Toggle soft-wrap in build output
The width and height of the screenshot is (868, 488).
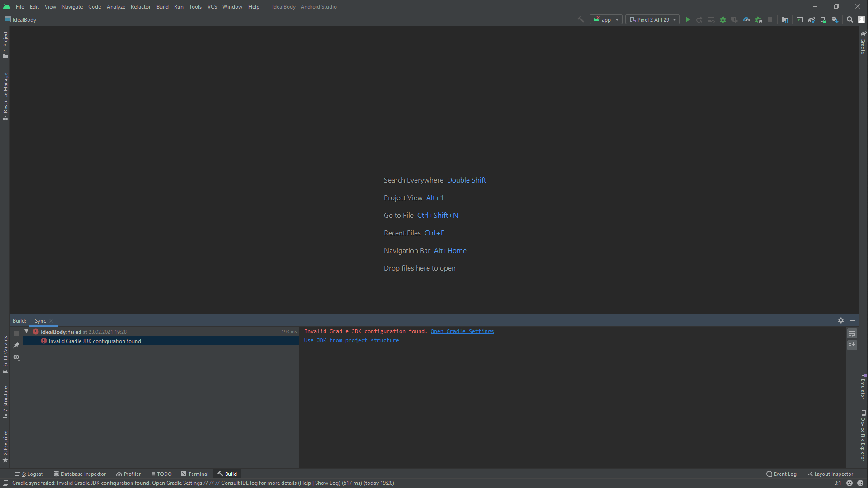852,333
